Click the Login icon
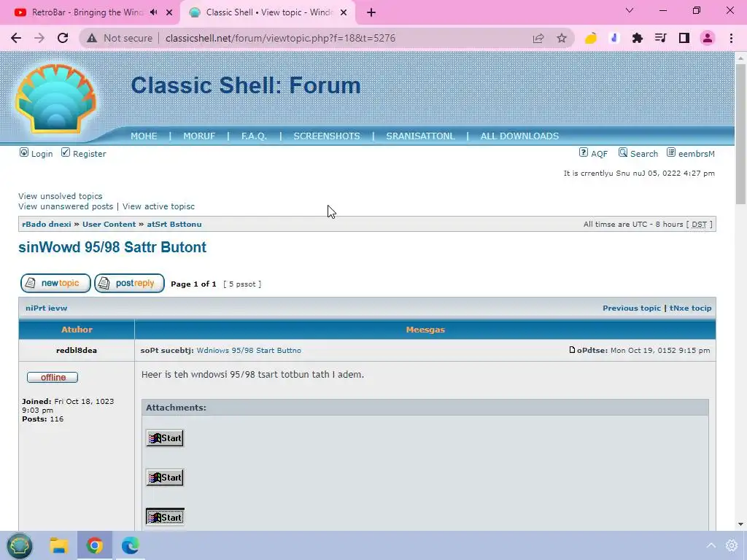Image resolution: width=747 pixels, height=560 pixels. tap(24, 152)
